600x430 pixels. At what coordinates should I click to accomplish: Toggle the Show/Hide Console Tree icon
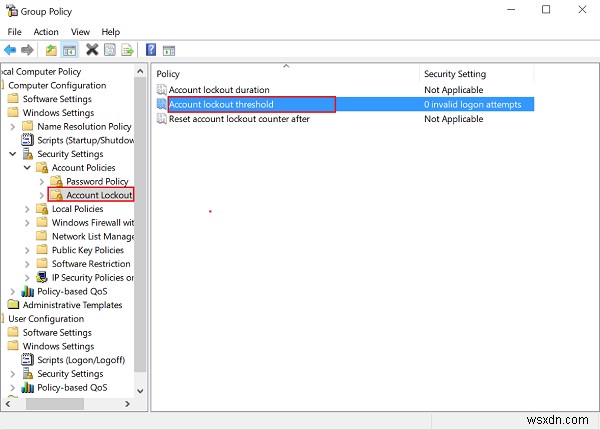(69, 50)
